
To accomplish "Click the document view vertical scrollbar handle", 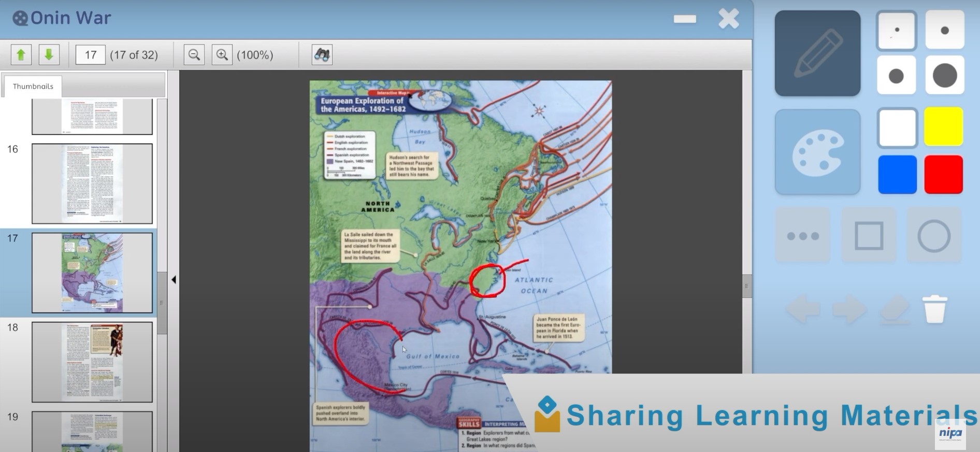I will coord(747,286).
